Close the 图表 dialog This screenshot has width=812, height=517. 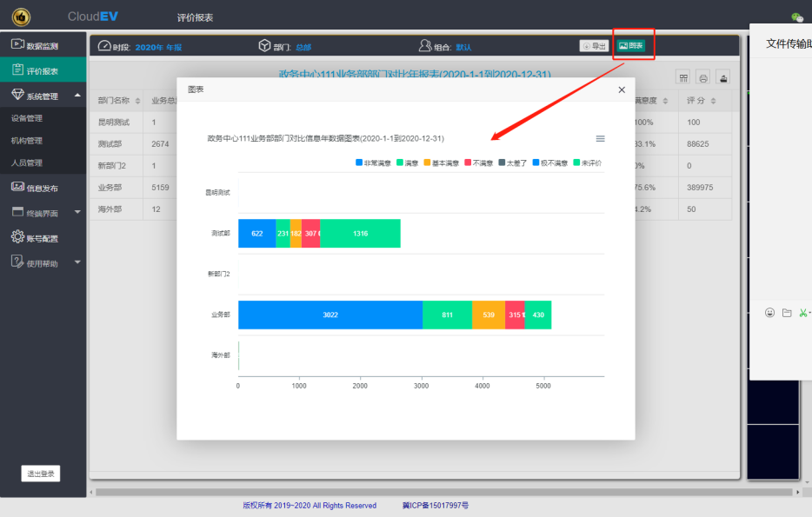pyautogui.click(x=622, y=89)
